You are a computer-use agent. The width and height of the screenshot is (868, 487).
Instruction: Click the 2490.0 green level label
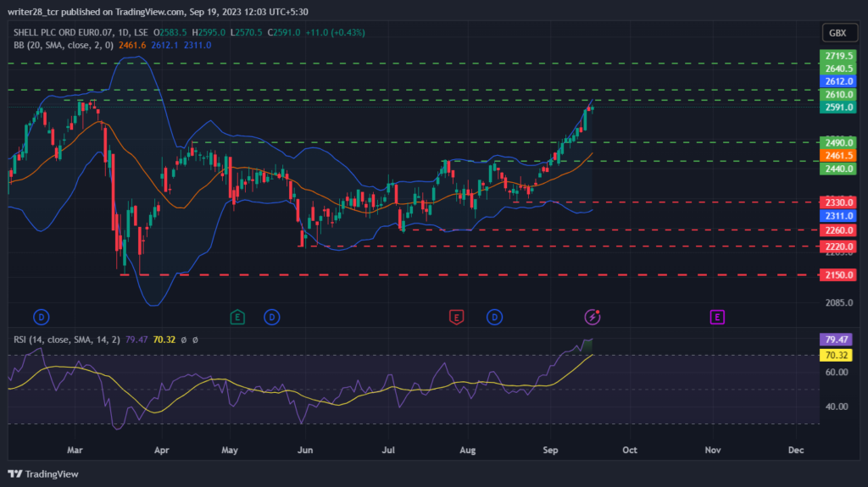pyautogui.click(x=838, y=143)
